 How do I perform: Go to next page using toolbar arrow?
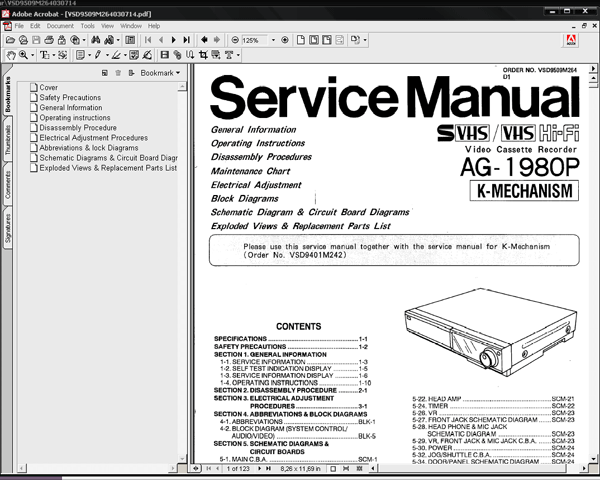coord(173,40)
